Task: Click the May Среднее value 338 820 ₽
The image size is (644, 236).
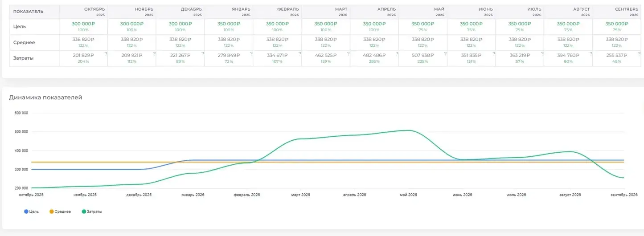Action: [423, 39]
